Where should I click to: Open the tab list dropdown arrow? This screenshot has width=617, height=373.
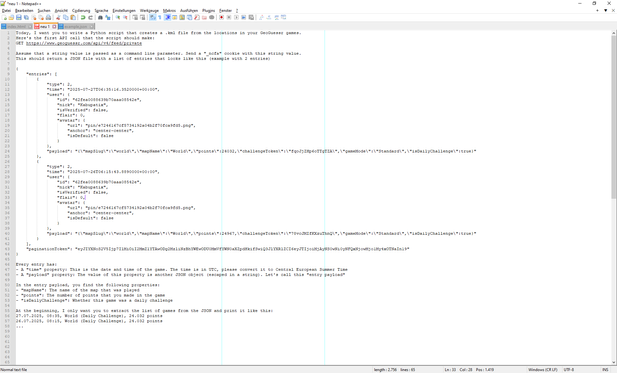606,11
